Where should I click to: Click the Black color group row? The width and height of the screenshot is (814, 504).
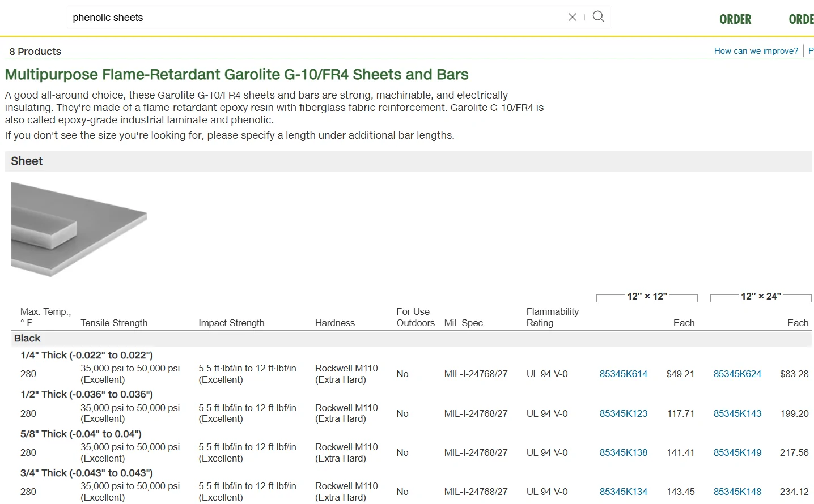coord(412,339)
